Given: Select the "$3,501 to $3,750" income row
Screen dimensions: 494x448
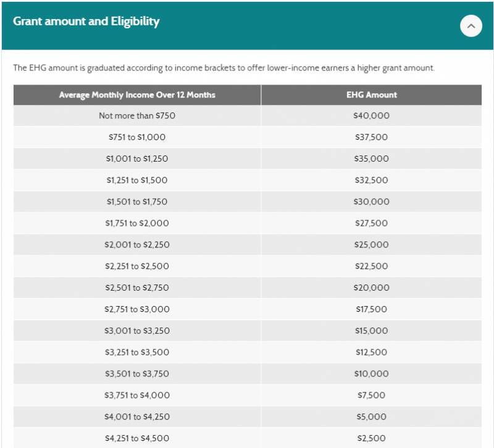Looking at the screenshot, I should [x=137, y=374].
